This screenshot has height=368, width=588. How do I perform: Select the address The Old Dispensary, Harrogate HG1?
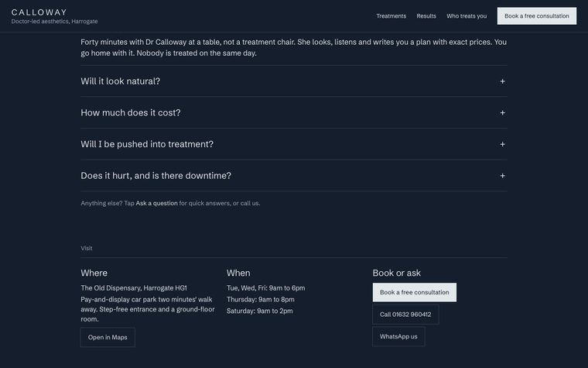(134, 288)
